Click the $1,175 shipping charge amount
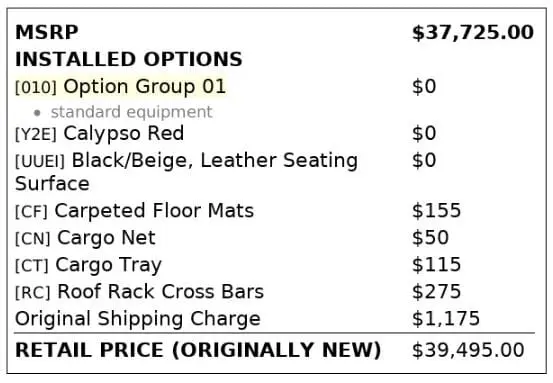 (446, 319)
